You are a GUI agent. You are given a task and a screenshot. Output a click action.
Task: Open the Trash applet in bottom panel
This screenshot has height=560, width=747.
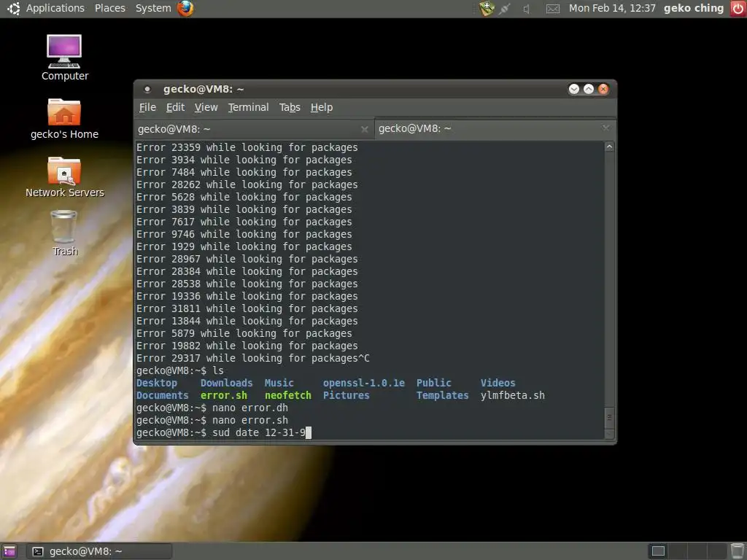point(737,551)
